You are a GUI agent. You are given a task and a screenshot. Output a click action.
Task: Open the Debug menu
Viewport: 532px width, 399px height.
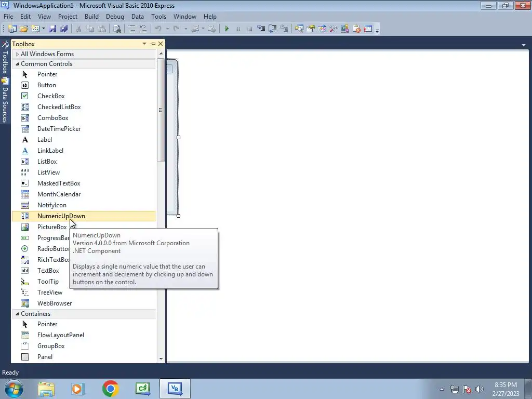tap(115, 16)
